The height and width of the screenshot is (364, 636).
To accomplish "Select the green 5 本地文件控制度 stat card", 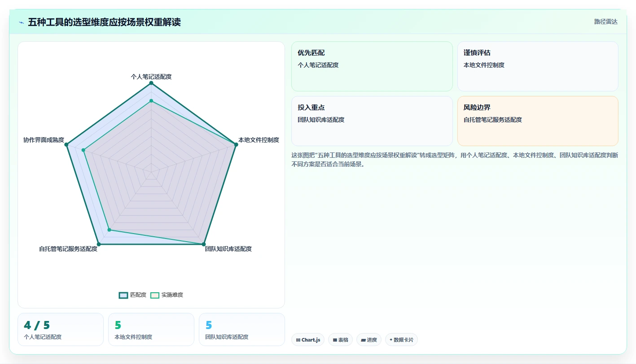I will coord(151,329).
